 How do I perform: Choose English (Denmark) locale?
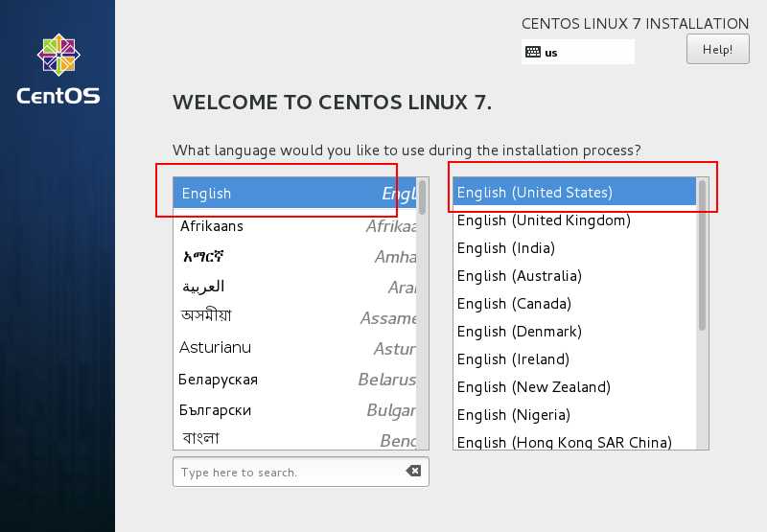tap(574, 332)
